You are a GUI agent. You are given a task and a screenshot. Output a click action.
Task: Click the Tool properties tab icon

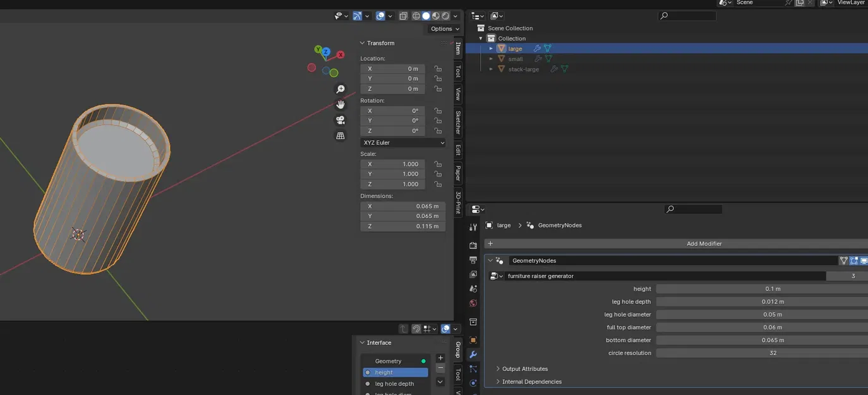tap(473, 228)
